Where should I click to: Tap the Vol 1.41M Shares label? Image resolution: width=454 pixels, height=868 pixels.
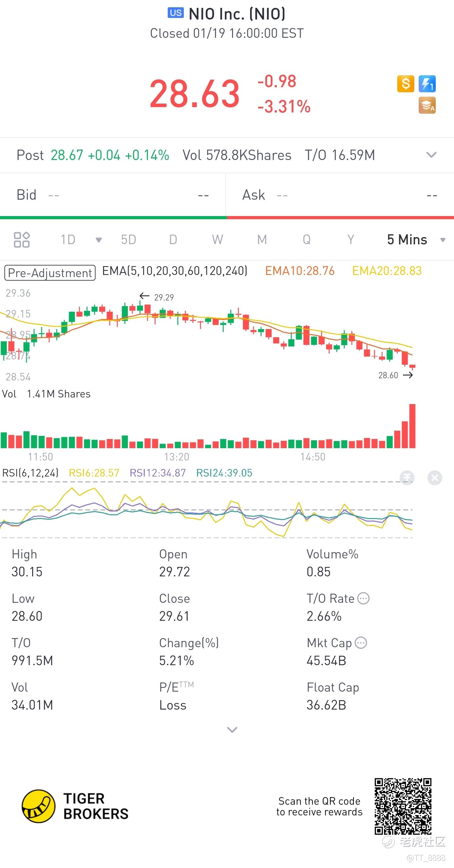pyautogui.click(x=46, y=394)
